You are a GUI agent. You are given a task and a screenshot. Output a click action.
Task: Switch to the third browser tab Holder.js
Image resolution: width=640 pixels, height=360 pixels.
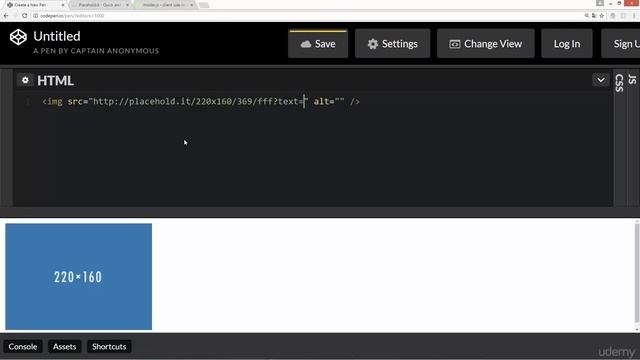[x=164, y=5]
